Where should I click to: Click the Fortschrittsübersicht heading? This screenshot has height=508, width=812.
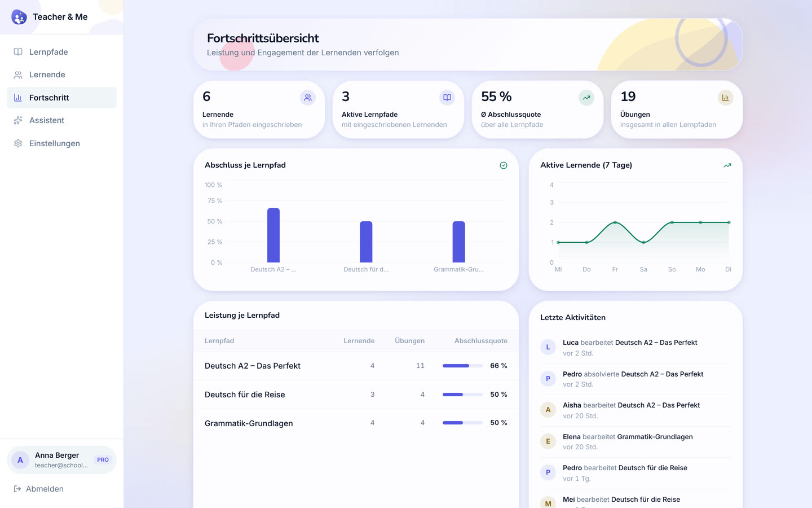pyautogui.click(x=263, y=38)
